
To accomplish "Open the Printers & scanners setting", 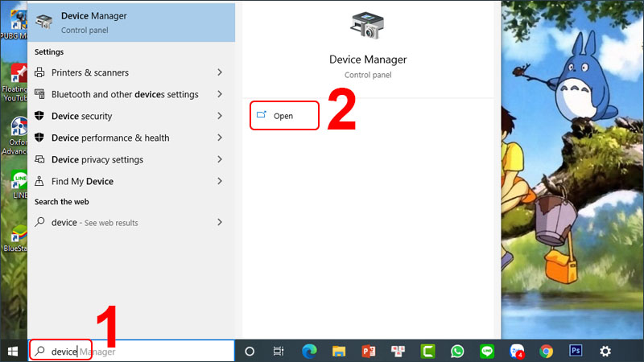I will pyautogui.click(x=131, y=72).
